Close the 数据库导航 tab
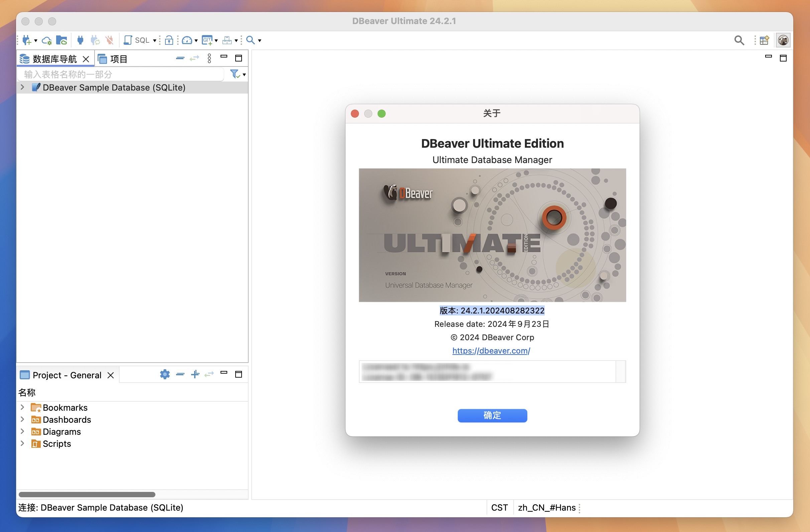 click(86, 59)
